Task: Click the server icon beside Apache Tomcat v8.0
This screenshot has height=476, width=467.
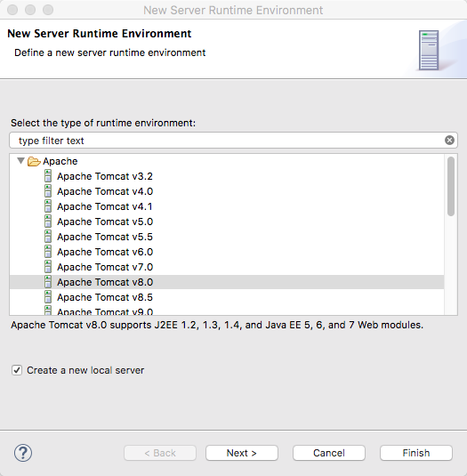Action: coord(48,282)
